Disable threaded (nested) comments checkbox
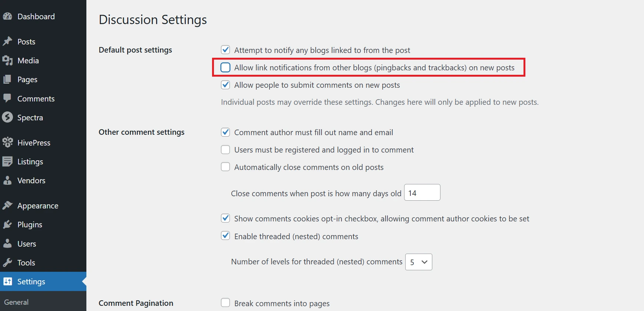The image size is (644, 311). (x=225, y=236)
